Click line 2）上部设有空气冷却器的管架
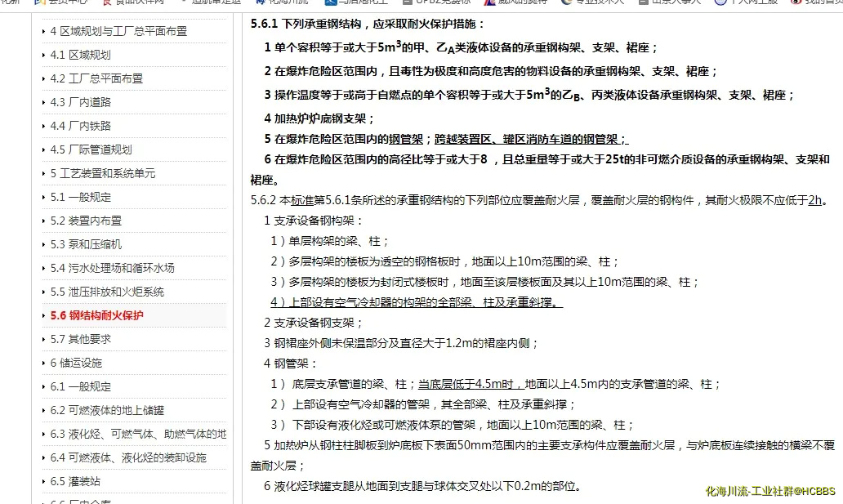This screenshot has height=504, width=843. pos(423,404)
